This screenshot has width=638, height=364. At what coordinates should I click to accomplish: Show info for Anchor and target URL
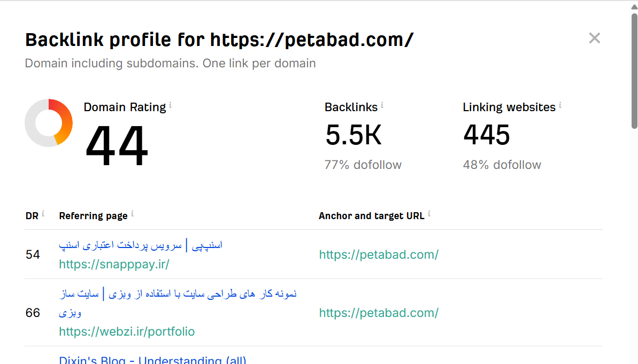pyautogui.click(x=429, y=214)
